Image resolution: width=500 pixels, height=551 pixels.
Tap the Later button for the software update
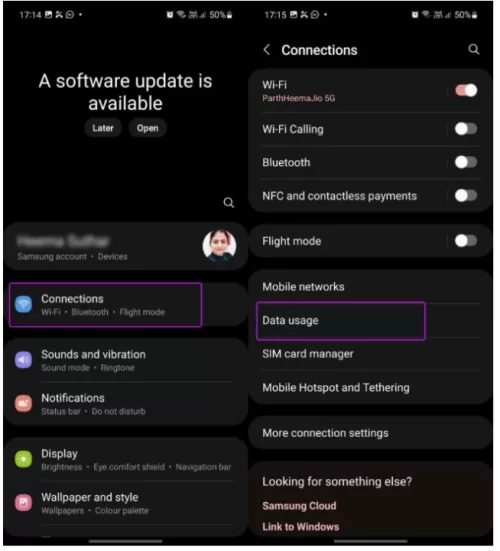click(103, 128)
